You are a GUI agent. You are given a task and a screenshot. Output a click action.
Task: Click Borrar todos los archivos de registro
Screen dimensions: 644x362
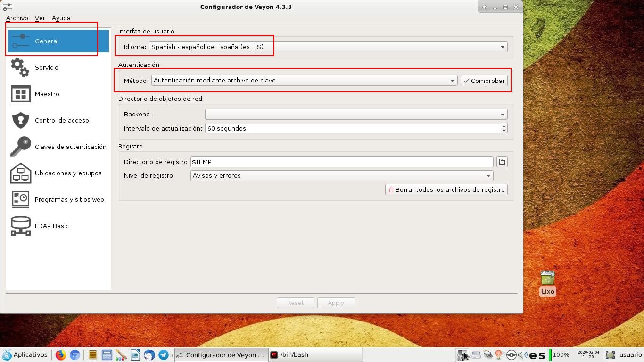(446, 189)
